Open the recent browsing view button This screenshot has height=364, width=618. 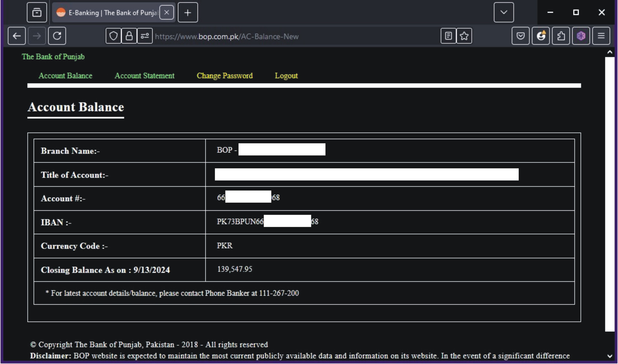coord(37,12)
